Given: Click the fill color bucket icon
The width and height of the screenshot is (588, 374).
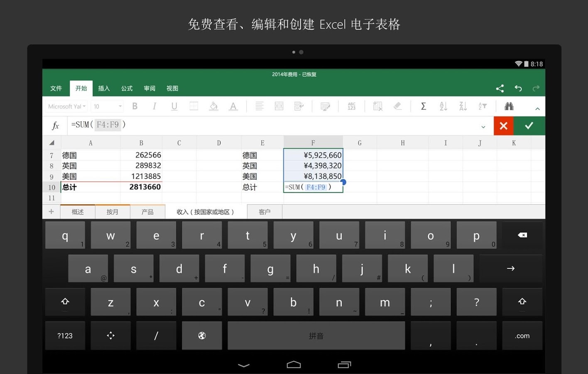Looking at the screenshot, I should tap(213, 106).
